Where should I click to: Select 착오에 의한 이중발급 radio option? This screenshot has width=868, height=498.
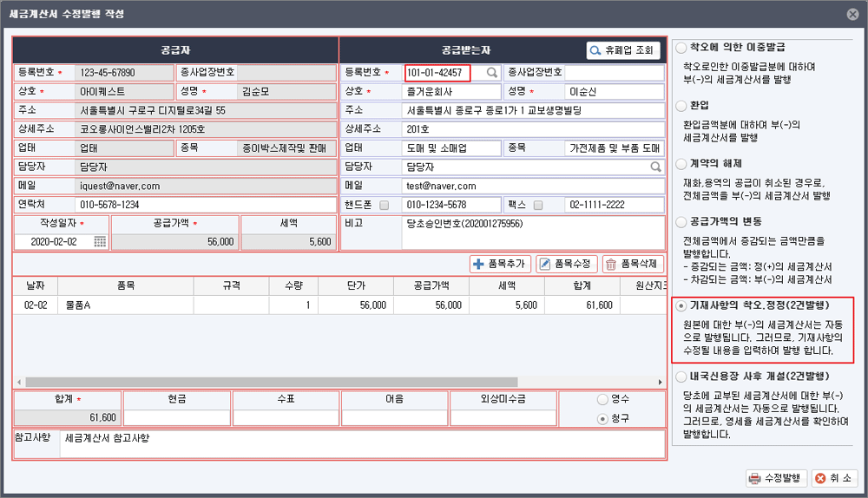681,48
